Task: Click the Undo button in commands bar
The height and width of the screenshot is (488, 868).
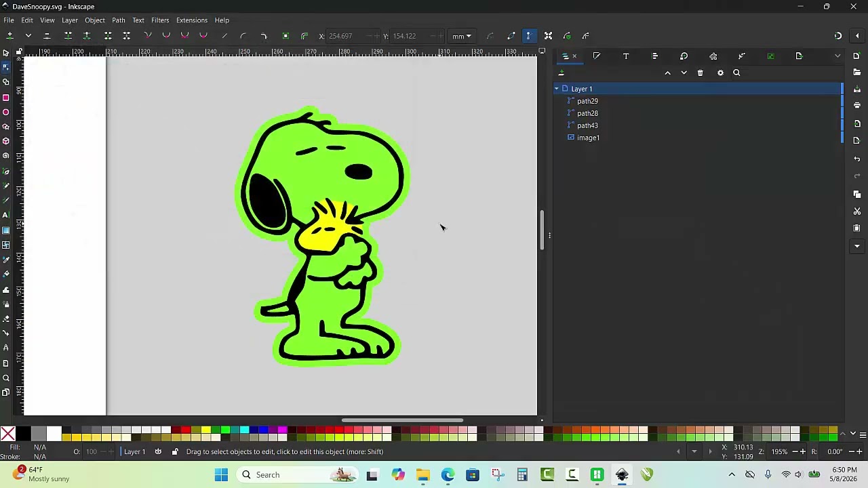Action: [x=857, y=159]
